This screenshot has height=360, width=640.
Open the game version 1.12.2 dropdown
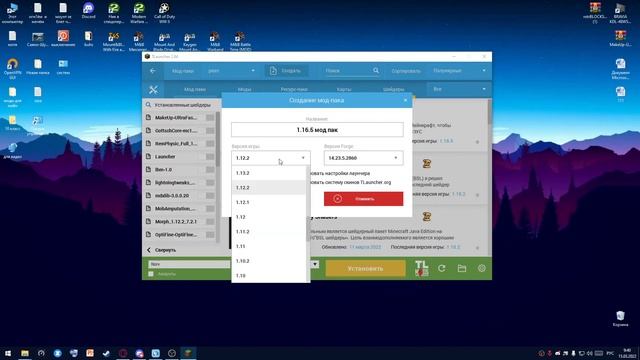click(x=271, y=158)
